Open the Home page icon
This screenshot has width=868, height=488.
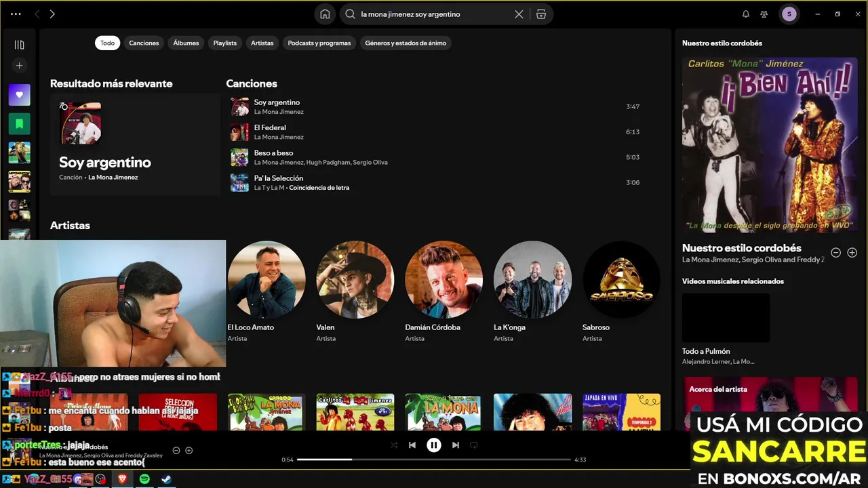(x=325, y=14)
